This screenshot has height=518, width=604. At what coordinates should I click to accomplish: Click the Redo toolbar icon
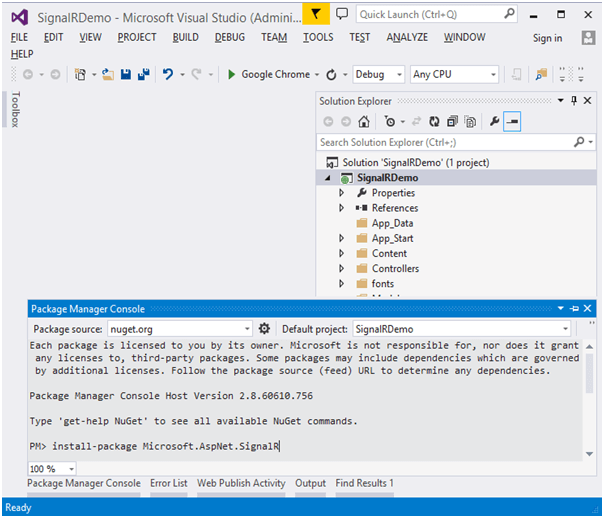coord(196,74)
